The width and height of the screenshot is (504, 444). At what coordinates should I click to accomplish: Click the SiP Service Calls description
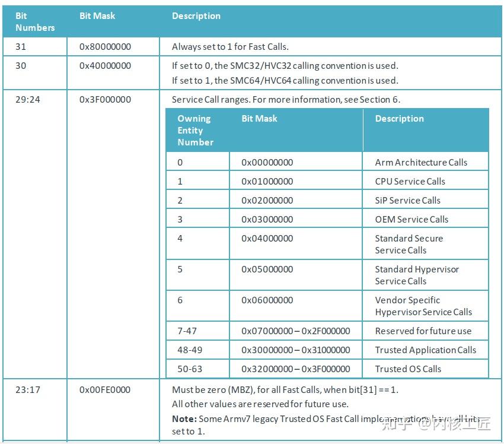coord(407,200)
